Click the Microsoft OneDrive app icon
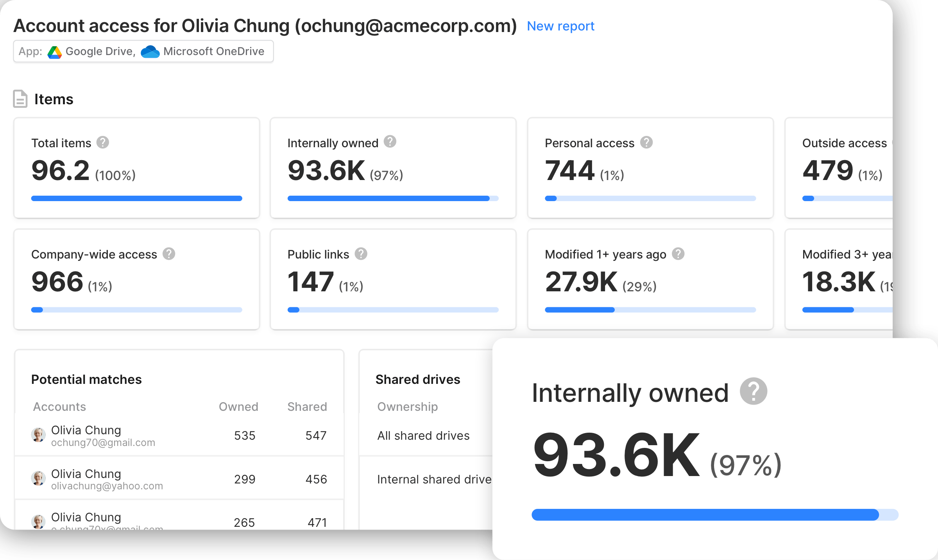This screenshot has height=560, width=938. (151, 51)
